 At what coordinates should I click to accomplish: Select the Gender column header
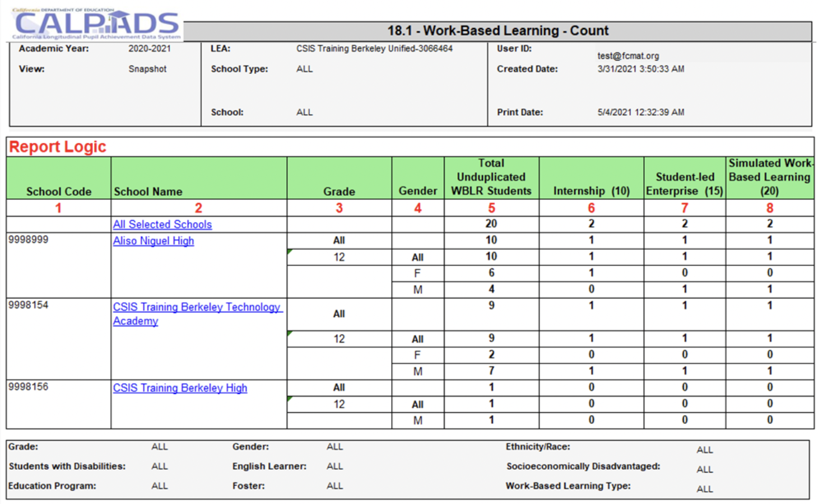(x=417, y=191)
